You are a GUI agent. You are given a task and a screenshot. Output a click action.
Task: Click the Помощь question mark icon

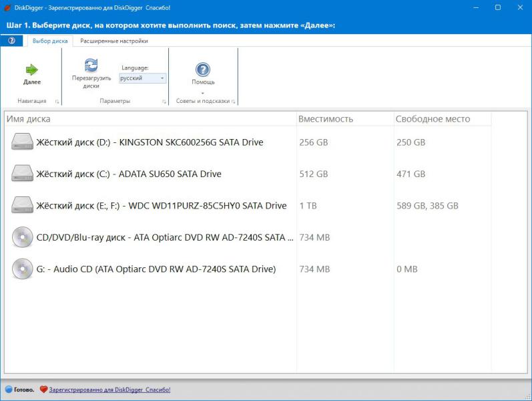(203, 70)
